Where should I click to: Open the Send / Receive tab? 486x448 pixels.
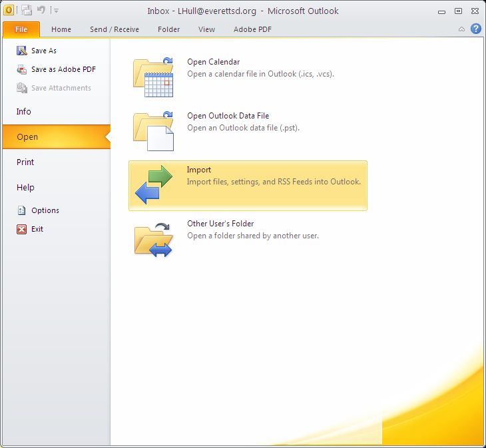[115, 29]
